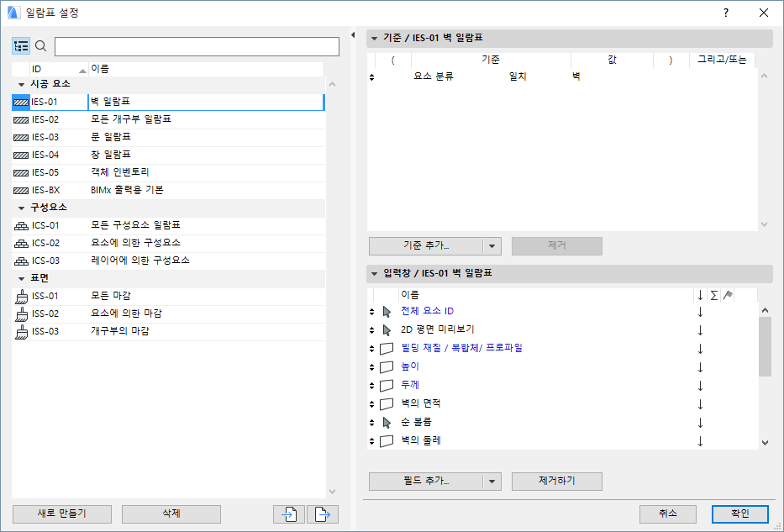Click the search magnifier icon

(41, 46)
